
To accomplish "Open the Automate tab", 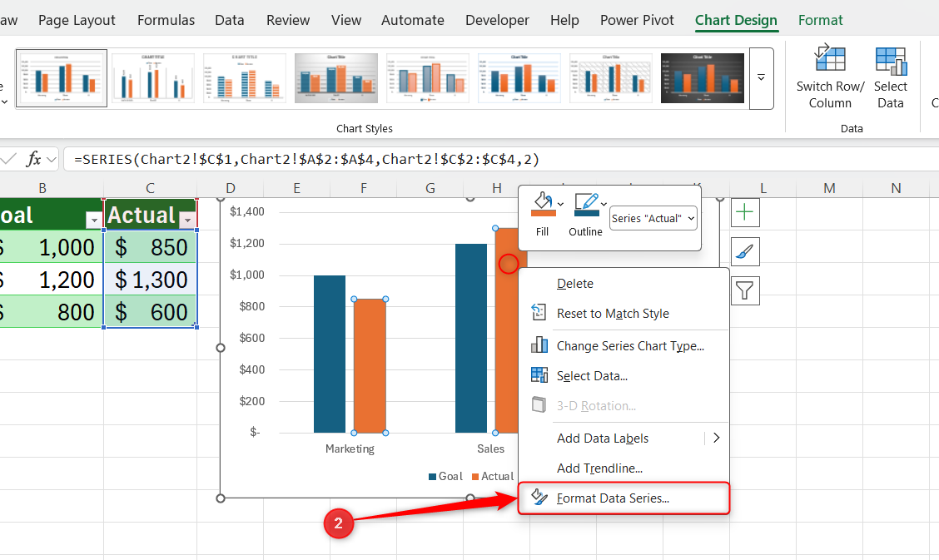I will point(413,20).
